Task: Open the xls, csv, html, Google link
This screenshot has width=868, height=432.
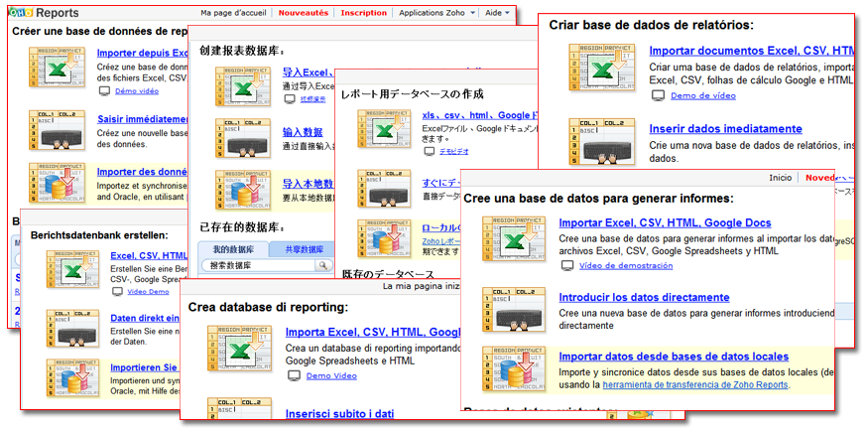Action: [479, 116]
